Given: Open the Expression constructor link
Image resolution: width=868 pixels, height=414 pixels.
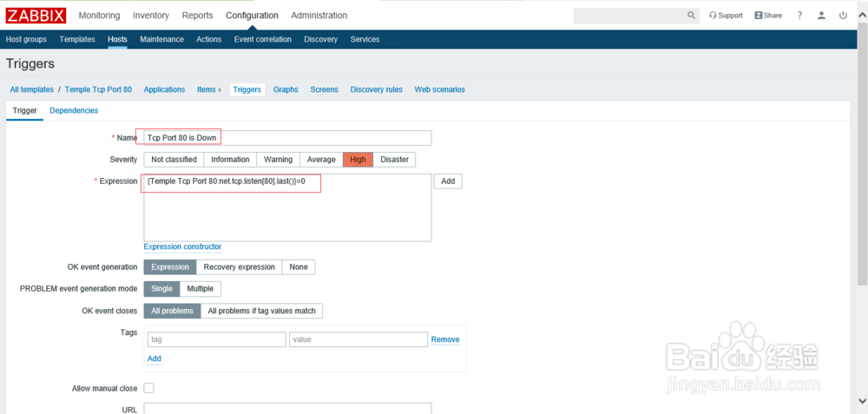Looking at the screenshot, I should pos(182,246).
